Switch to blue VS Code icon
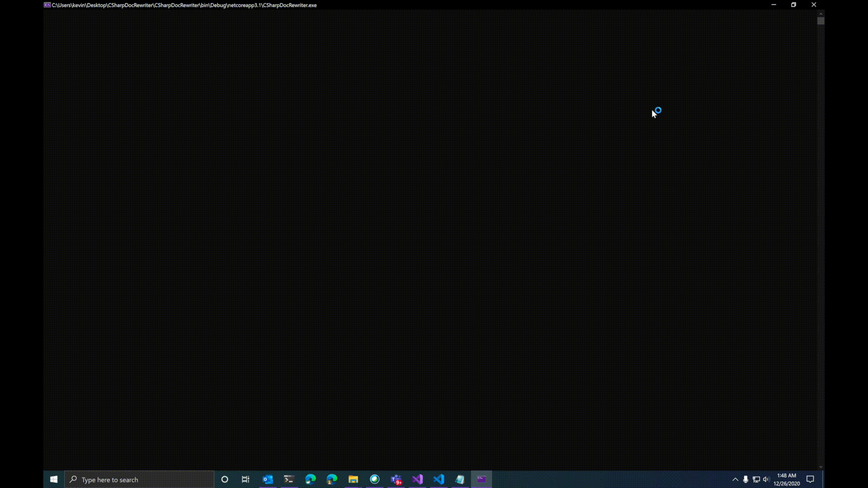The image size is (868, 488). coord(439,479)
